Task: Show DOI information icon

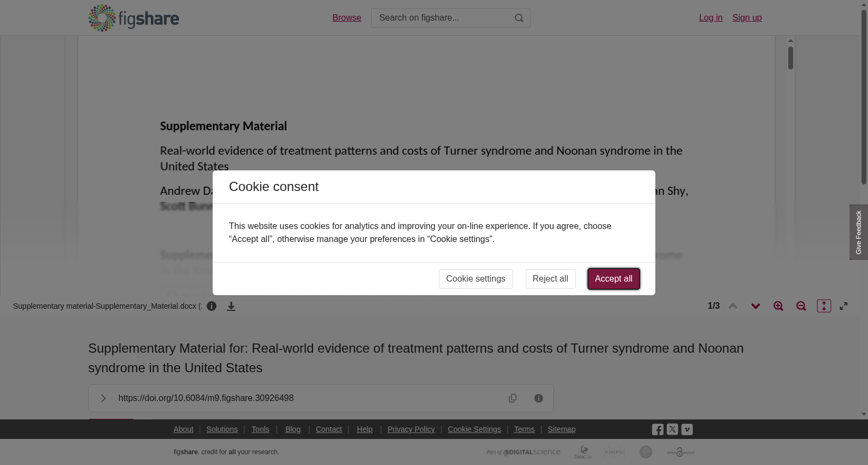Action: [x=539, y=398]
